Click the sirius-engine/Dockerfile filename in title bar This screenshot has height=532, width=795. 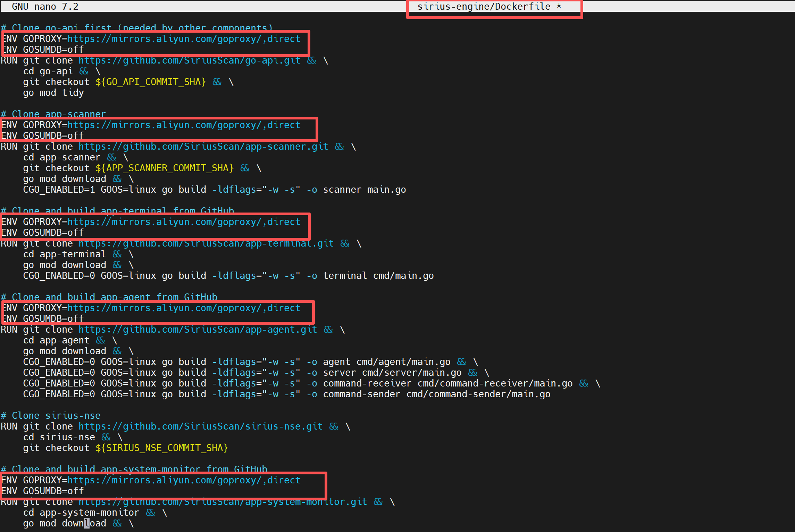click(x=484, y=7)
